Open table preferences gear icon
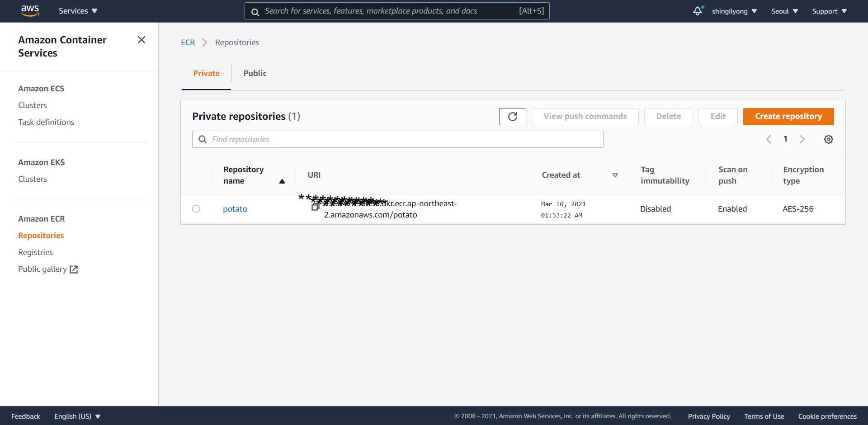This screenshot has width=868, height=425. [x=829, y=139]
